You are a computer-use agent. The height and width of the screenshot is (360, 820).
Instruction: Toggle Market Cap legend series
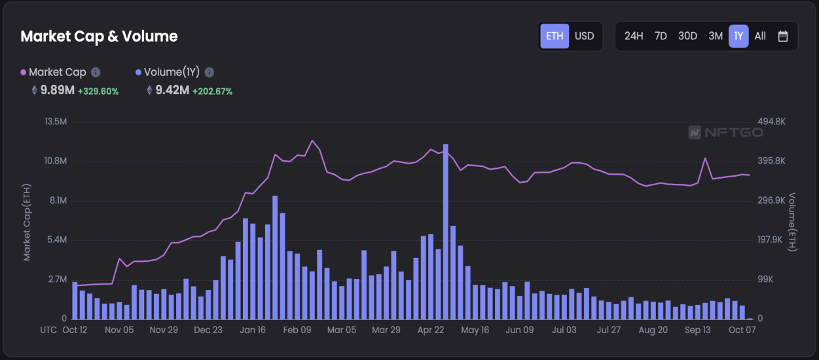53,72
